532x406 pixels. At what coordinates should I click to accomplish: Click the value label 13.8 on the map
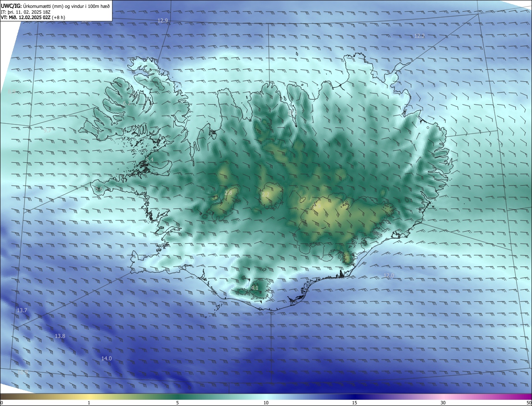[60, 336]
